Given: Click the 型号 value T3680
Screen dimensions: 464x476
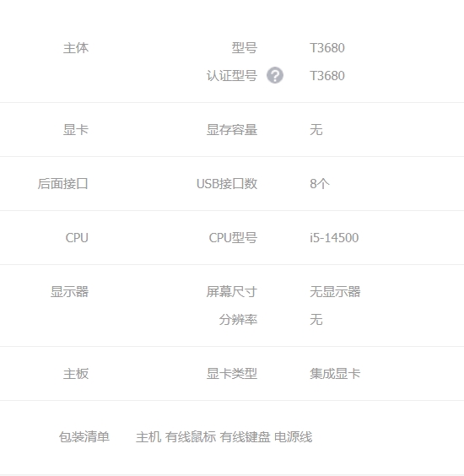Looking at the screenshot, I should click(327, 48).
